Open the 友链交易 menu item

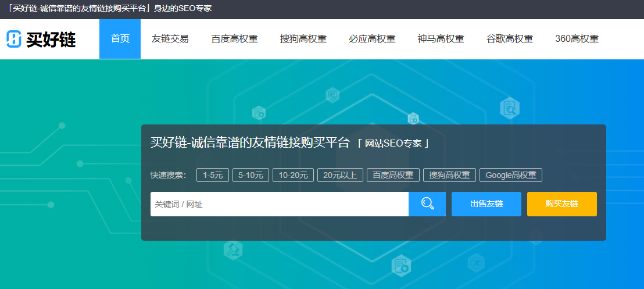[x=170, y=39]
